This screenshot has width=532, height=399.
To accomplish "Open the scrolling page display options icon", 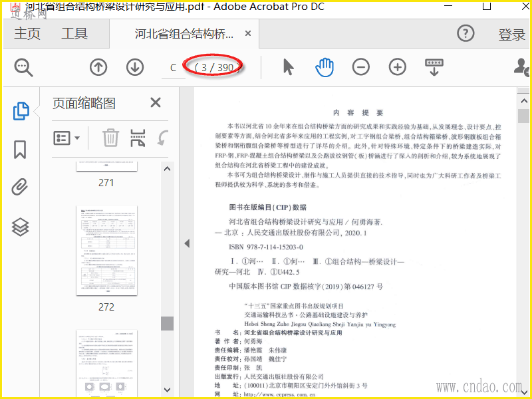I will pyautogui.click(x=434, y=67).
